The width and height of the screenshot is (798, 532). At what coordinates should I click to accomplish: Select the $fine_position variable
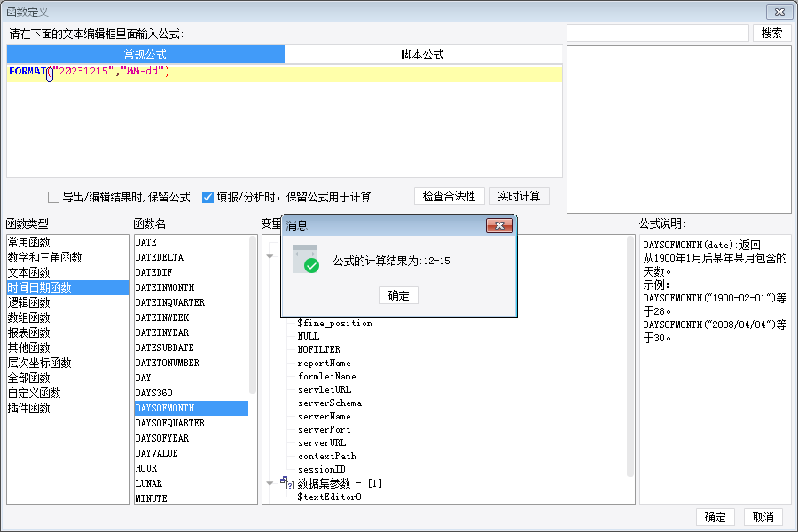tap(335, 324)
